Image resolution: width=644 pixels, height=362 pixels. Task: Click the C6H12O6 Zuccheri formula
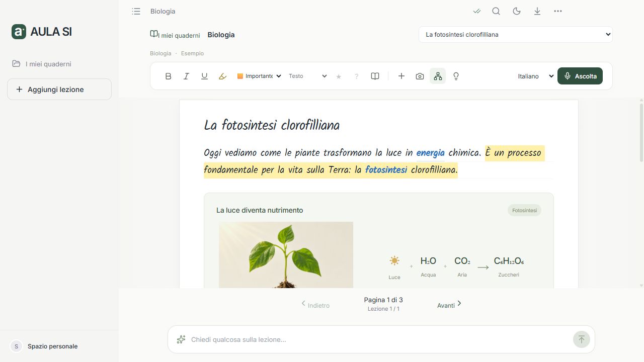coord(509,266)
